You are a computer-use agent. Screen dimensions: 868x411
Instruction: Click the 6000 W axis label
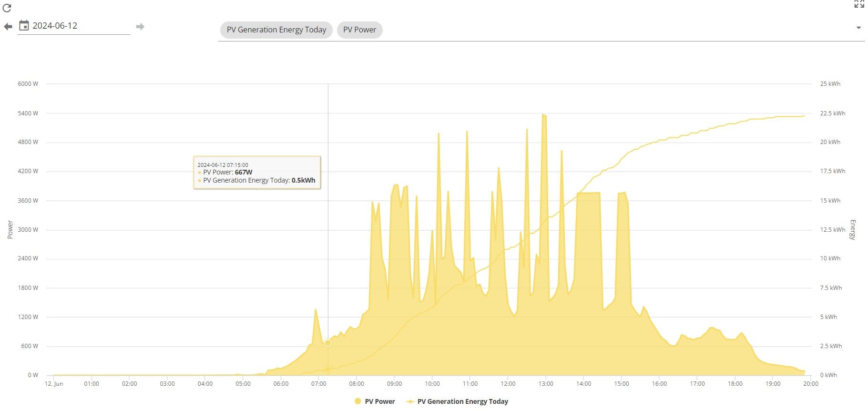[x=28, y=84]
